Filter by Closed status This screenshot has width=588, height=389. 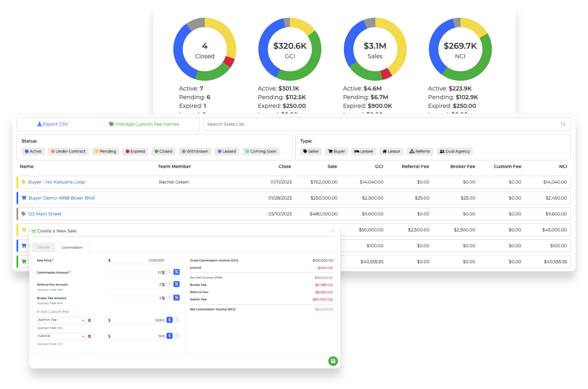coord(164,151)
